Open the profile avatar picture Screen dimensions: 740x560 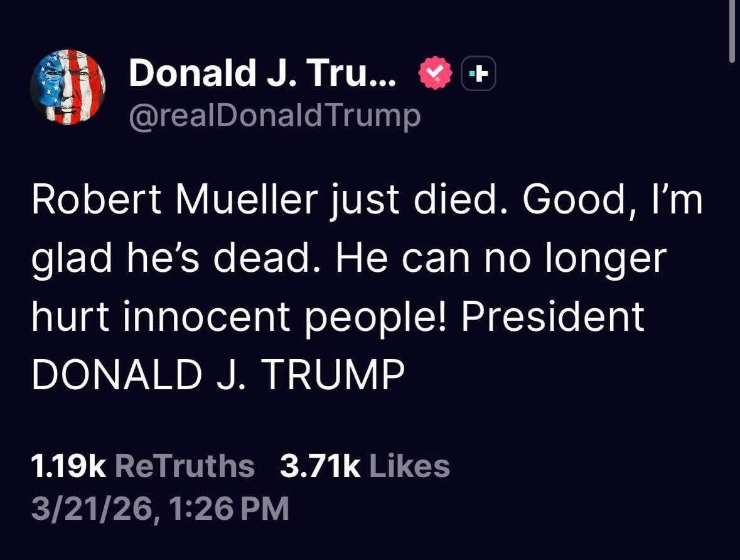coord(68,87)
